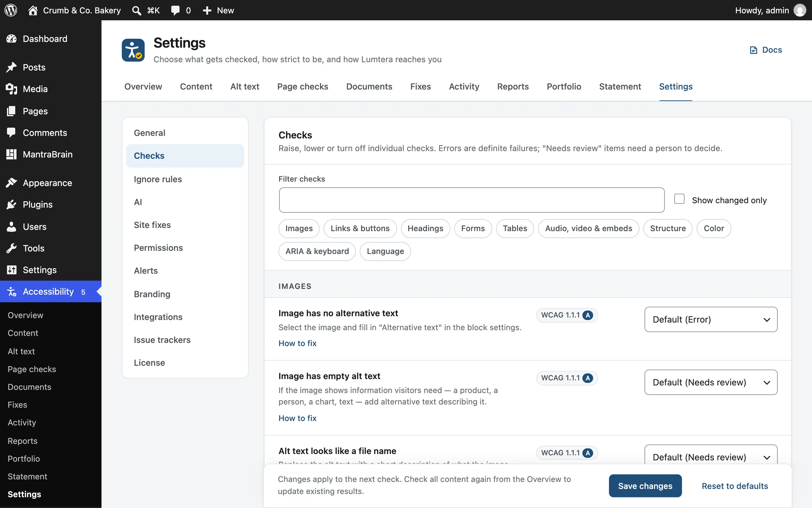The width and height of the screenshot is (812, 508).
Task: Open the Issue trackers settings section
Action: click(x=185, y=340)
